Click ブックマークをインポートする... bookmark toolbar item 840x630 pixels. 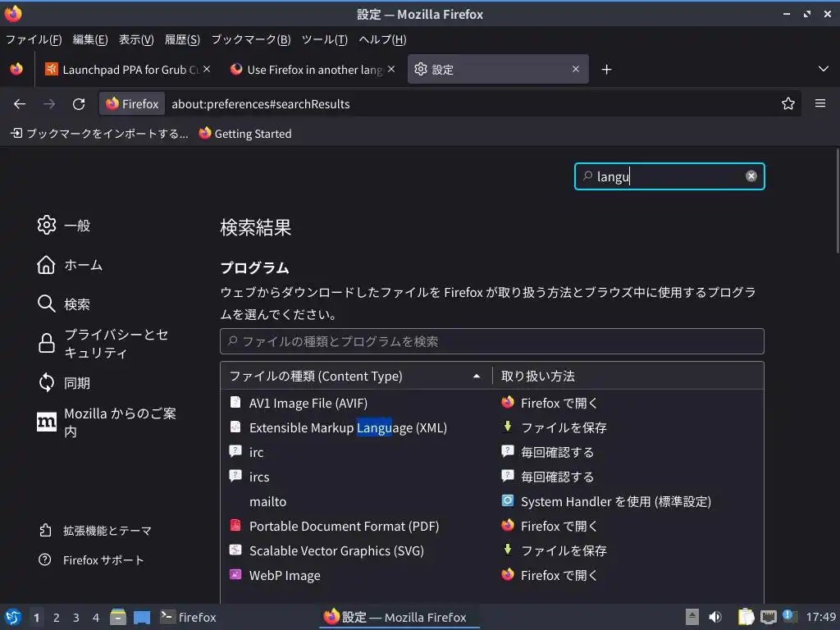pos(99,134)
